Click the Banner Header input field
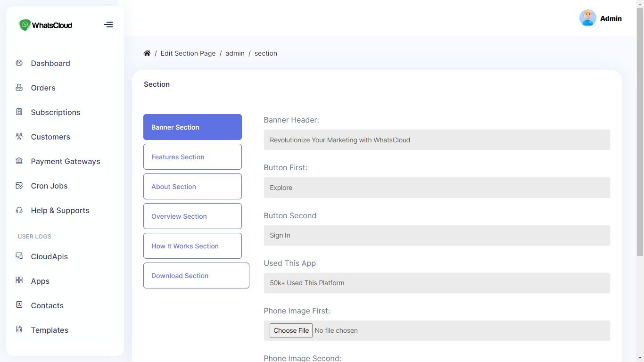Image resolution: width=644 pixels, height=362 pixels. [437, 140]
